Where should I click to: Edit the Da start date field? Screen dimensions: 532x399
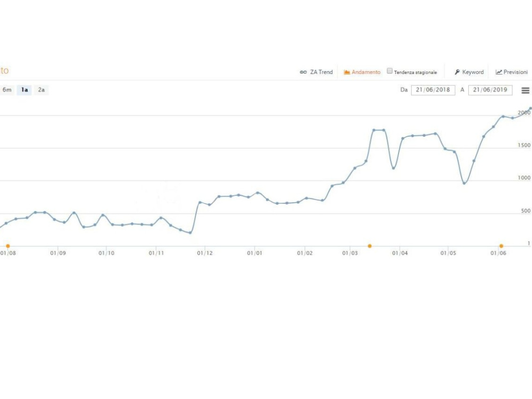coord(433,90)
